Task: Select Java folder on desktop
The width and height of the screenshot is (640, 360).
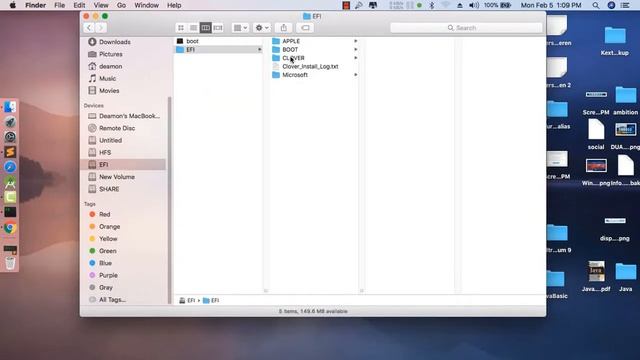Action: 625,277
